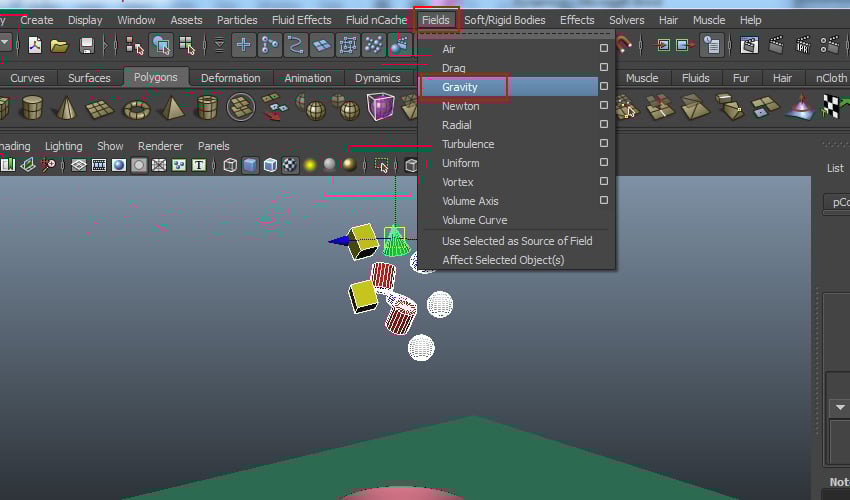850x500 pixels.
Task: Open the Effects menu
Action: pyautogui.click(x=577, y=20)
